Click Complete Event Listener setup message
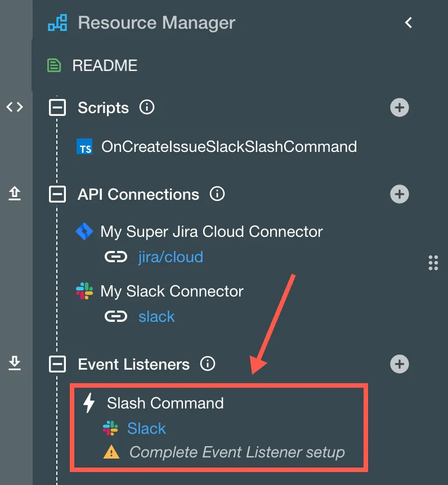 tap(237, 452)
